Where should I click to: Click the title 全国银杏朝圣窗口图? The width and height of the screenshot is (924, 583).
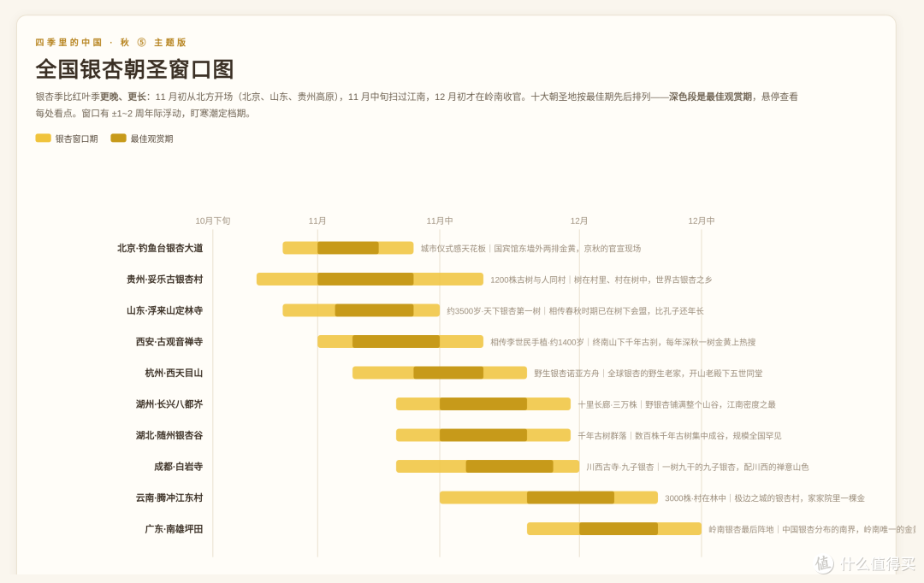click(x=135, y=69)
